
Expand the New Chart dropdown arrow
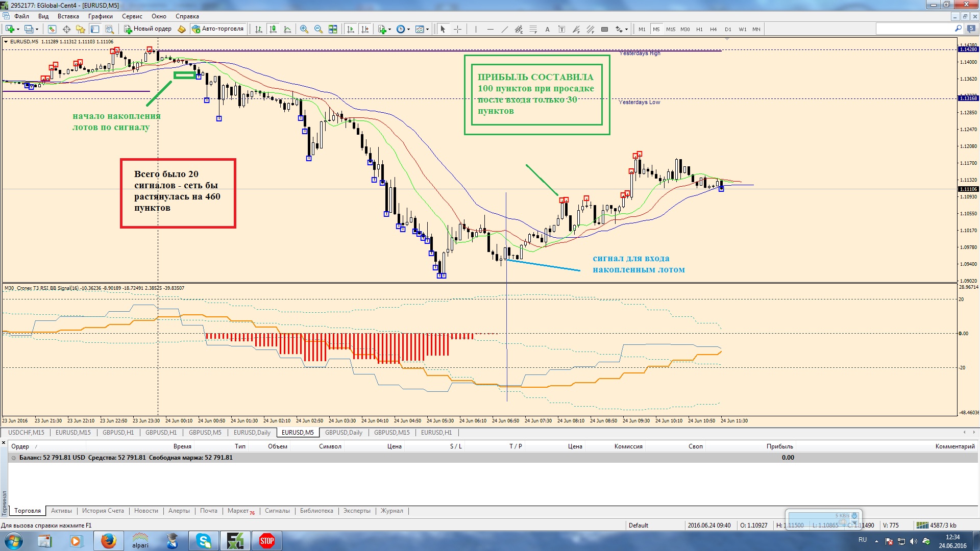coord(18,29)
